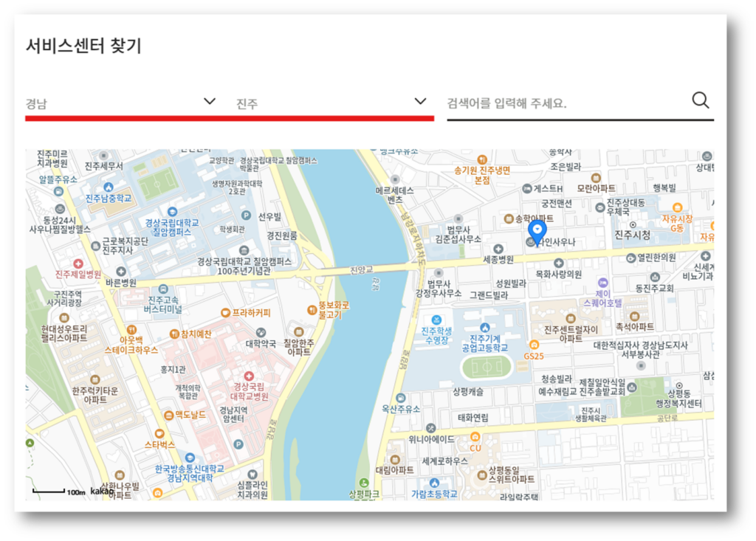
Task: Click the 가람초등학교 school icon
Action: click(434, 483)
